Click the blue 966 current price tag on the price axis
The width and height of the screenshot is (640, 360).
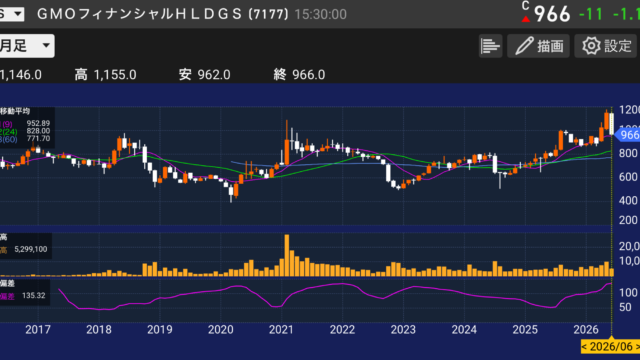628,135
